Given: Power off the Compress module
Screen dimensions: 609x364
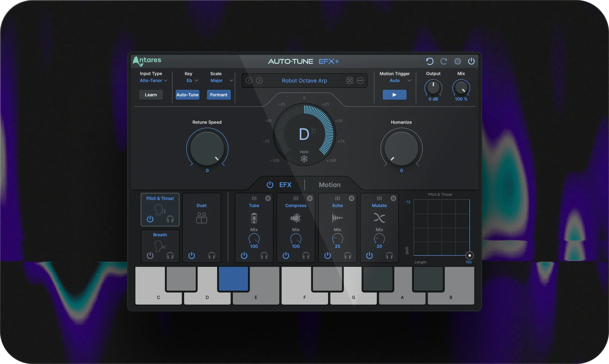Looking at the screenshot, I should tap(286, 256).
